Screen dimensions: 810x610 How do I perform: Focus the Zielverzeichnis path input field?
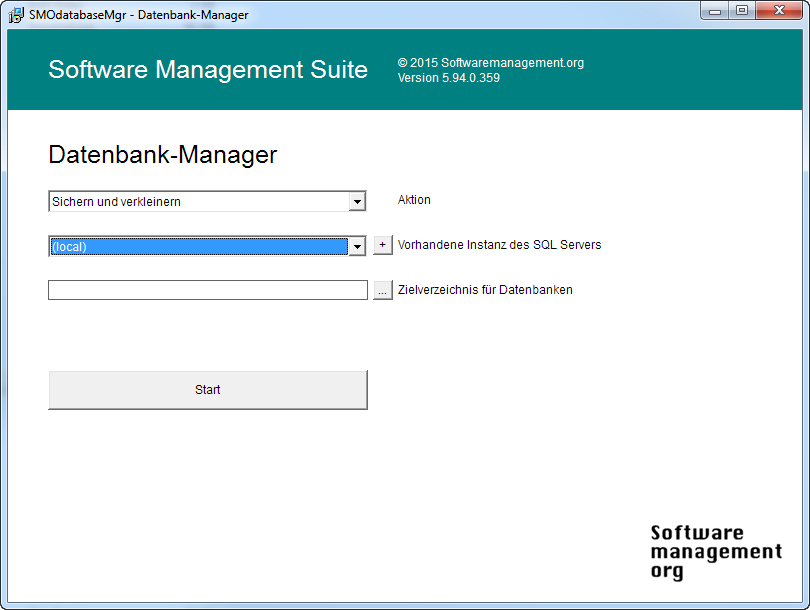click(x=208, y=291)
